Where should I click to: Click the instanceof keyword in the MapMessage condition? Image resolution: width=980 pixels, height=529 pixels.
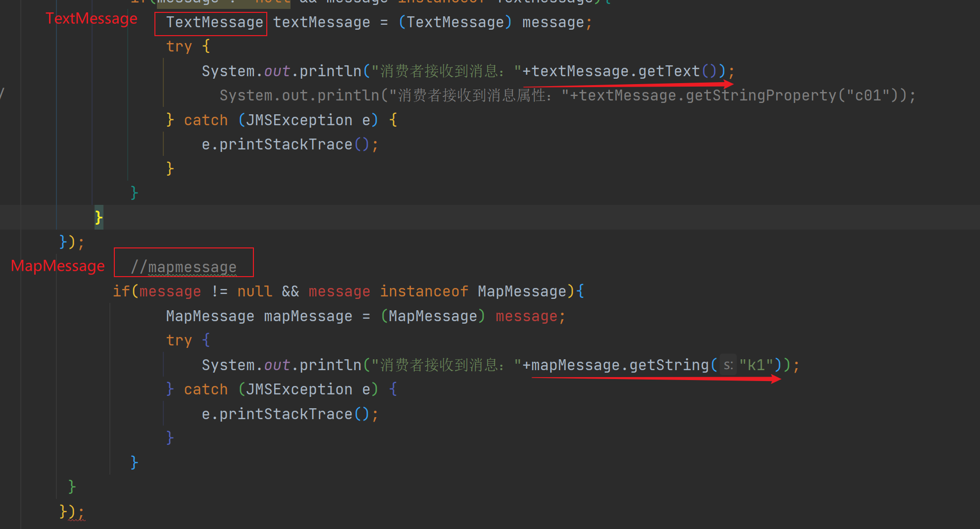point(424,291)
